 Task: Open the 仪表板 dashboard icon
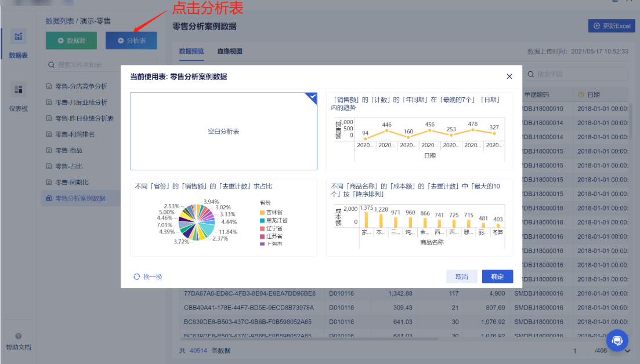coord(19,89)
